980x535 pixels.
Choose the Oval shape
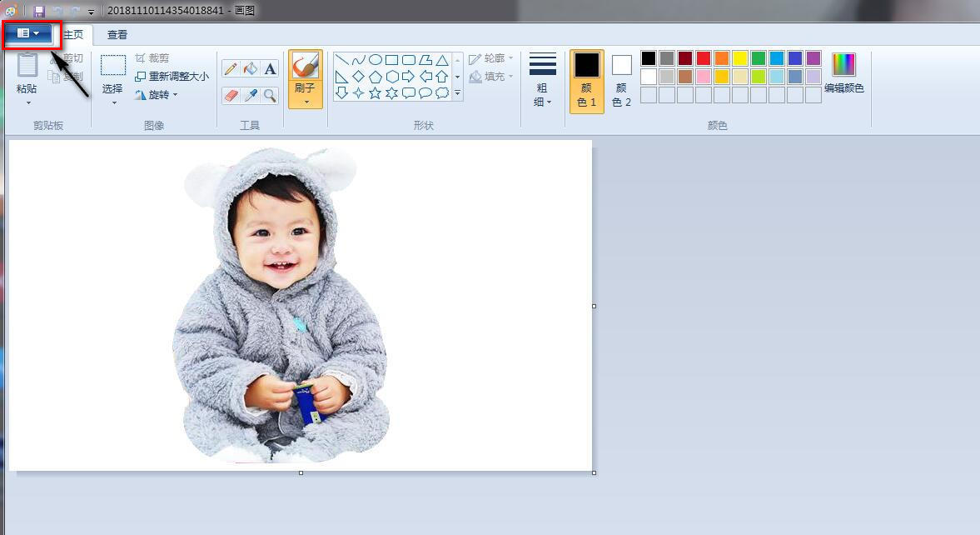pos(375,60)
